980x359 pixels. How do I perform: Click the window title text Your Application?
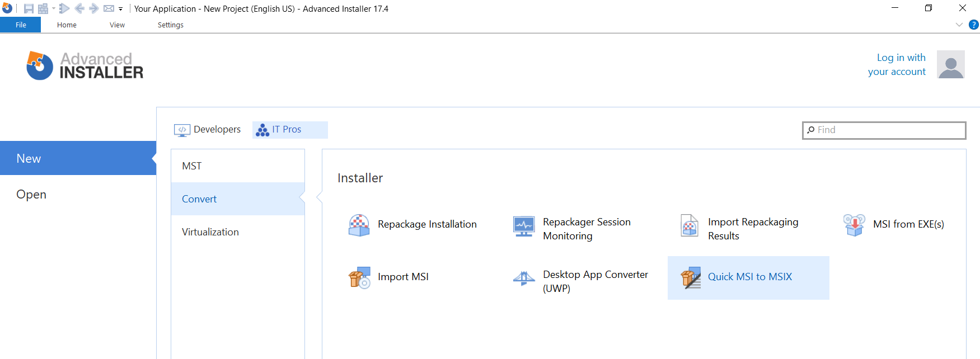click(165, 9)
